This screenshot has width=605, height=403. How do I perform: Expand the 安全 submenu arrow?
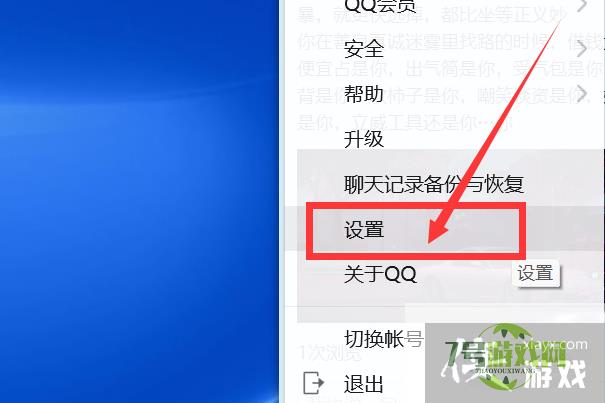(582, 49)
